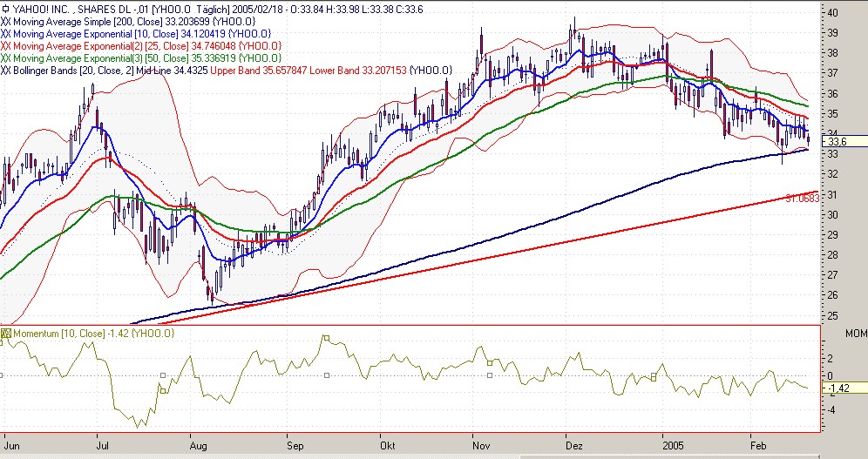Select Moving Average Exponential(2) [25, Close] legend text
868x459 pixels.
coord(147,46)
